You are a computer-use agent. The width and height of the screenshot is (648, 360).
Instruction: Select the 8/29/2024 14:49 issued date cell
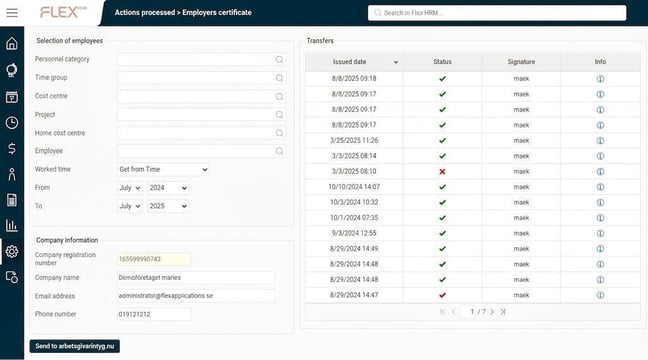pyautogui.click(x=354, y=249)
